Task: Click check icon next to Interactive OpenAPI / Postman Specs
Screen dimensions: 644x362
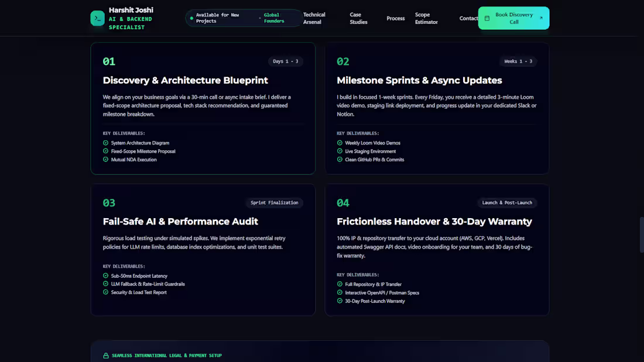Action: (x=340, y=292)
